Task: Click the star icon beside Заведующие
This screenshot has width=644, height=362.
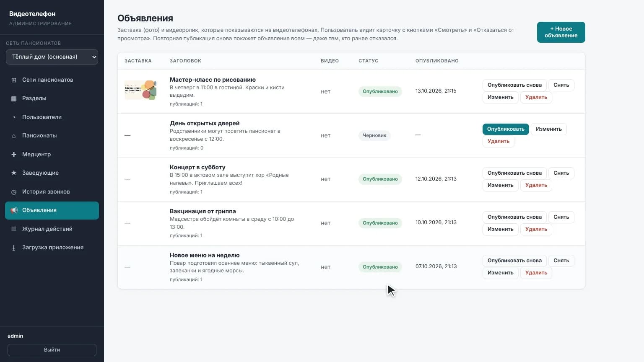Action: coord(14,173)
